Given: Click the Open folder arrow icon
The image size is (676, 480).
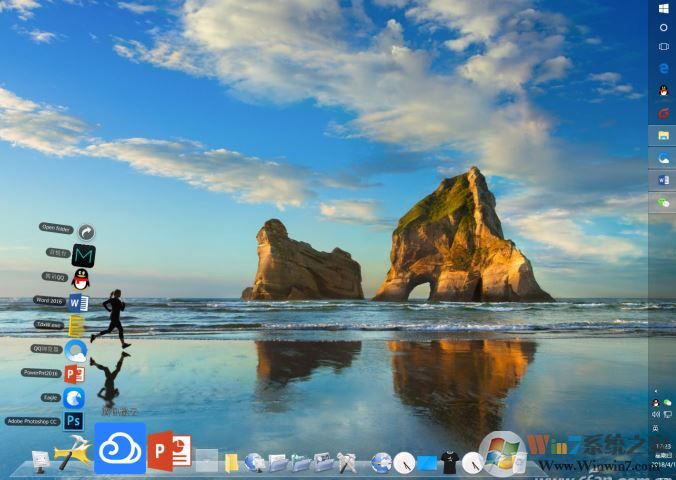Looking at the screenshot, I should 86,232.
